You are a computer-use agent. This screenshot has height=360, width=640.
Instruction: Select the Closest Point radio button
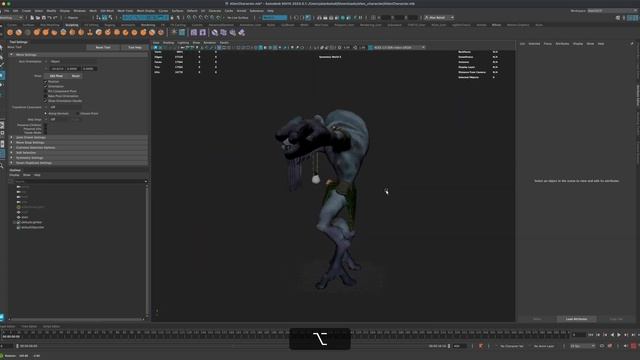point(78,113)
